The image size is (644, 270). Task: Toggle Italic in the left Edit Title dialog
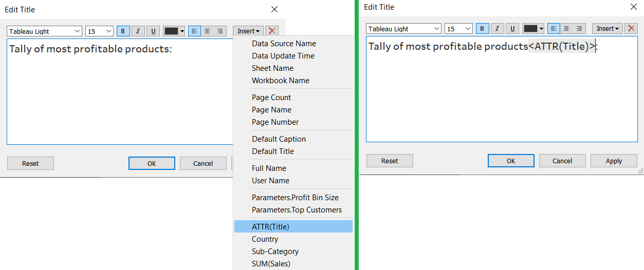pyautogui.click(x=138, y=31)
